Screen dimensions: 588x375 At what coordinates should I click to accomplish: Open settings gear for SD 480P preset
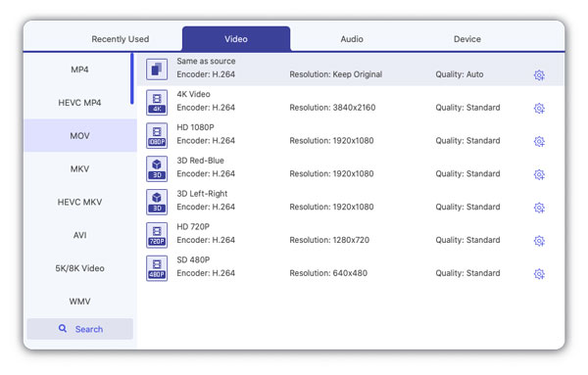(x=539, y=274)
